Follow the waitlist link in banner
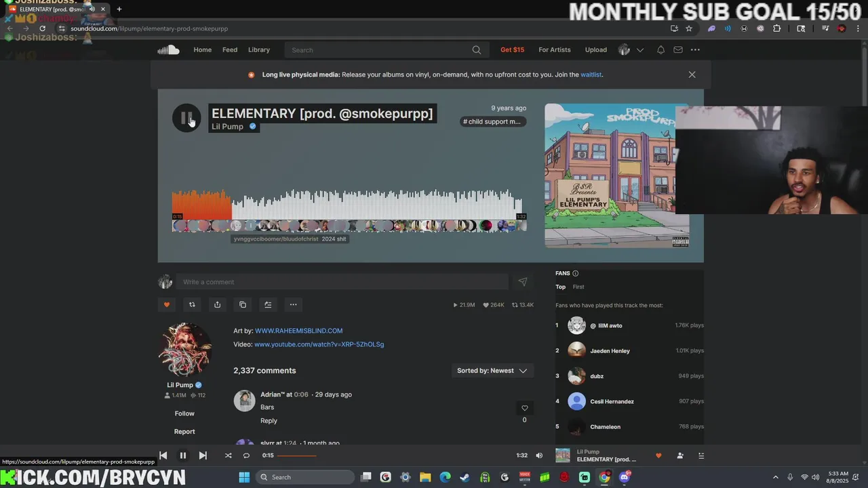The height and width of the screenshot is (488, 868). click(591, 75)
